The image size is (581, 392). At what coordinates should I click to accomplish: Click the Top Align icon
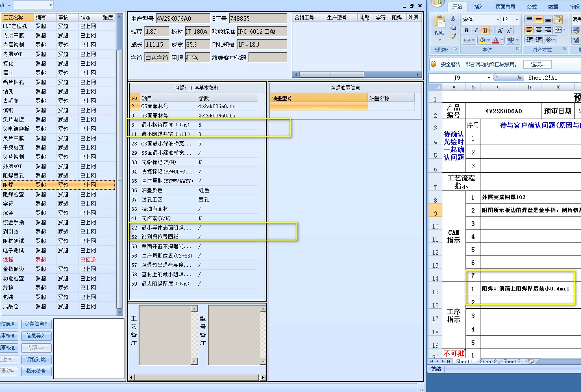529,19
